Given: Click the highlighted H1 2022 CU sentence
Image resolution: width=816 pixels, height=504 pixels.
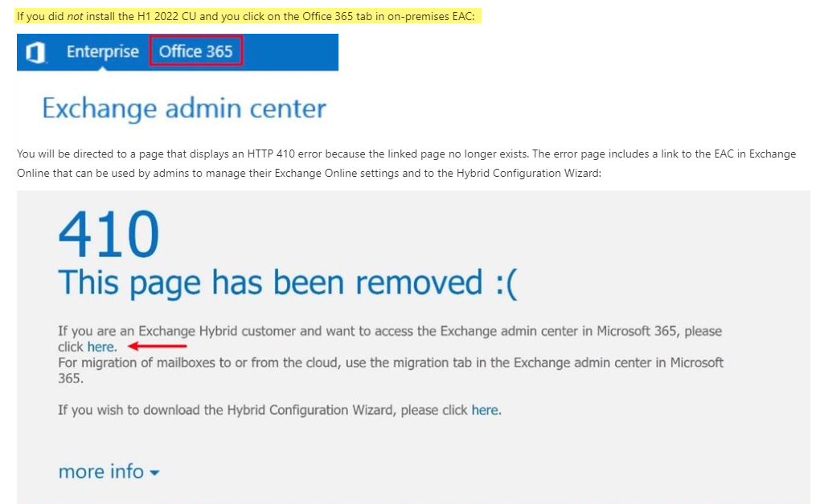Looking at the screenshot, I should click(246, 16).
